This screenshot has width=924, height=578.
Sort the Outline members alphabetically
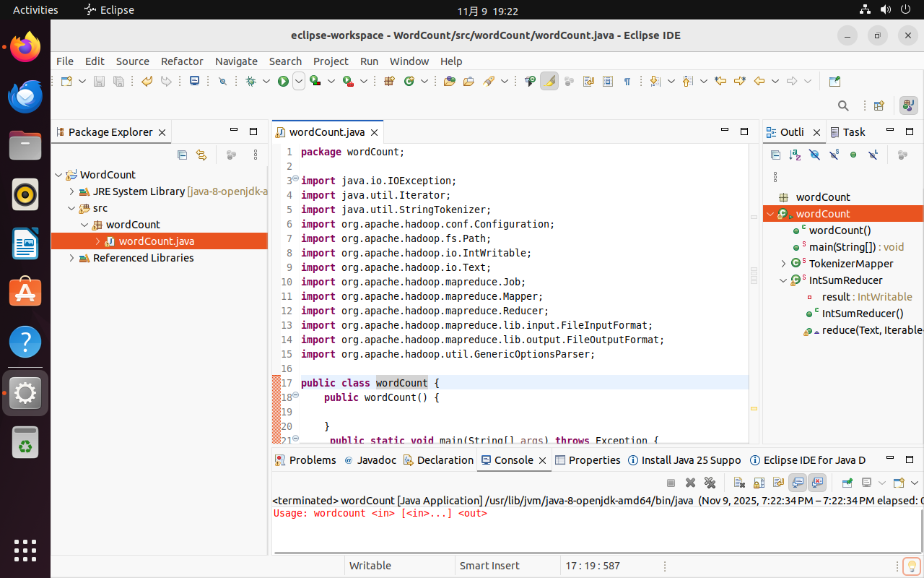click(795, 155)
